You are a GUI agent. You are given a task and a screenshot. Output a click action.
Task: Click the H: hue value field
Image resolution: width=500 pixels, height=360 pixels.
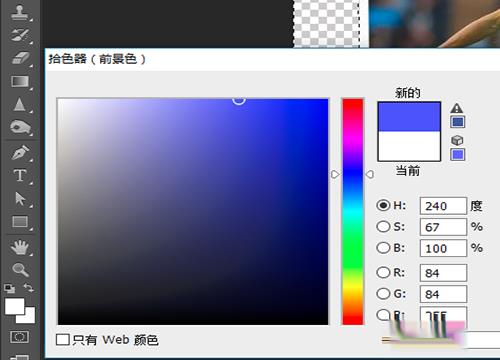pos(443,206)
